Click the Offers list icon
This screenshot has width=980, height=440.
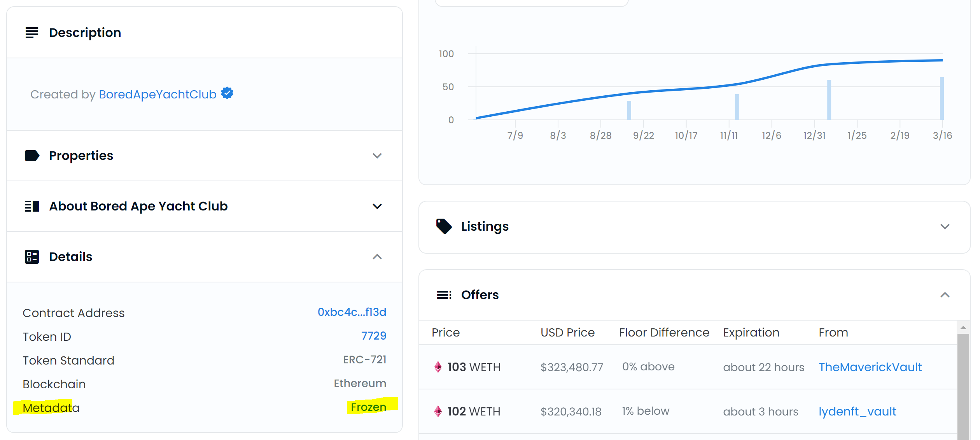[444, 295]
